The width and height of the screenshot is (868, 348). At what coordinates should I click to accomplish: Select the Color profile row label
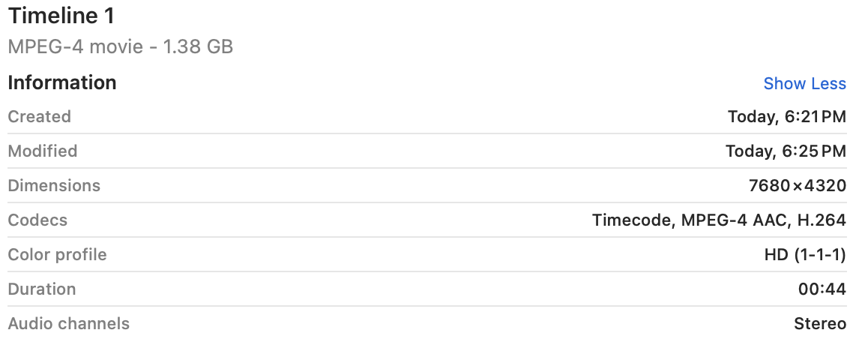[57, 255]
